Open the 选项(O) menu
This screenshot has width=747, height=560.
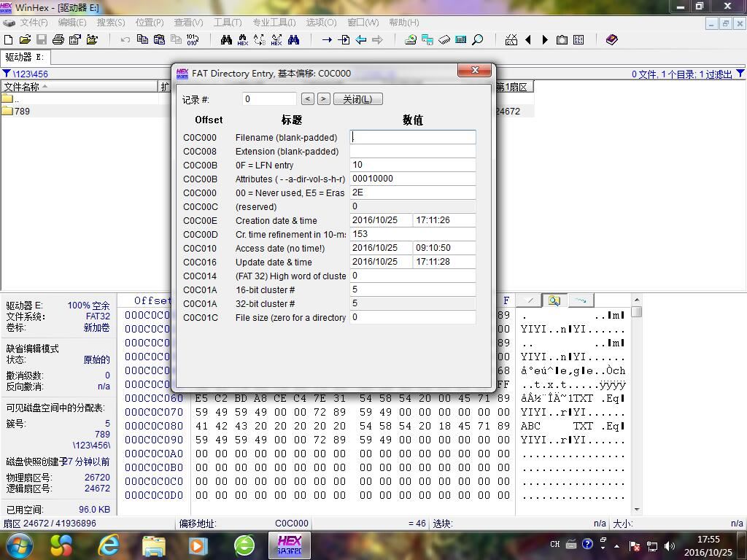click(x=321, y=23)
